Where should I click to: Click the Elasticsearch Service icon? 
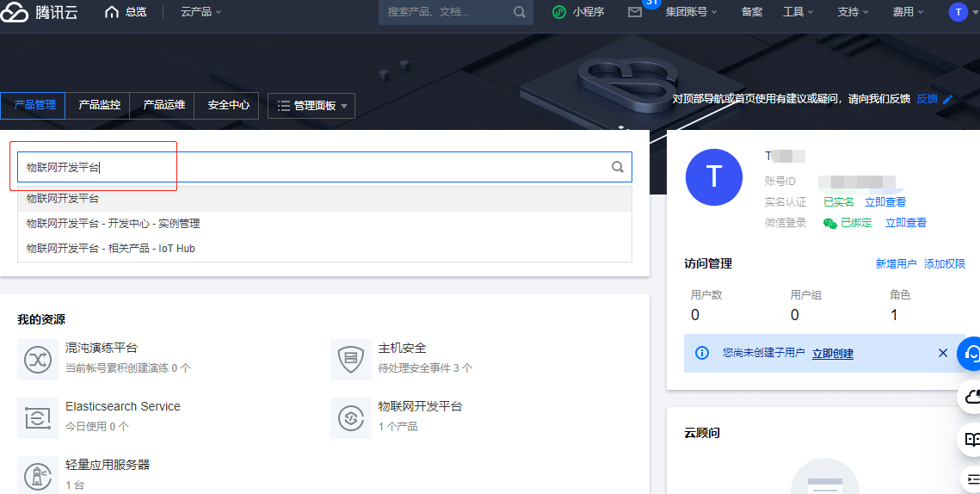(x=38, y=417)
